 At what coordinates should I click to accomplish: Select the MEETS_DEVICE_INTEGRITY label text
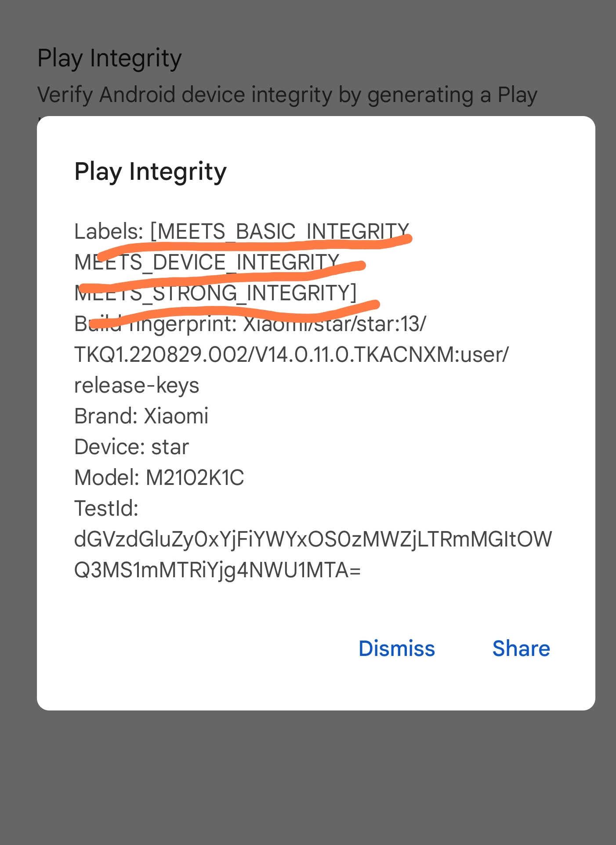[x=207, y=262]
